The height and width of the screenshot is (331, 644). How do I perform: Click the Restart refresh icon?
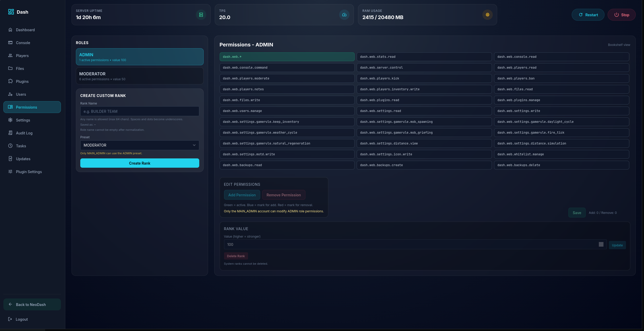pyautogui.click(x=581, y=15)
